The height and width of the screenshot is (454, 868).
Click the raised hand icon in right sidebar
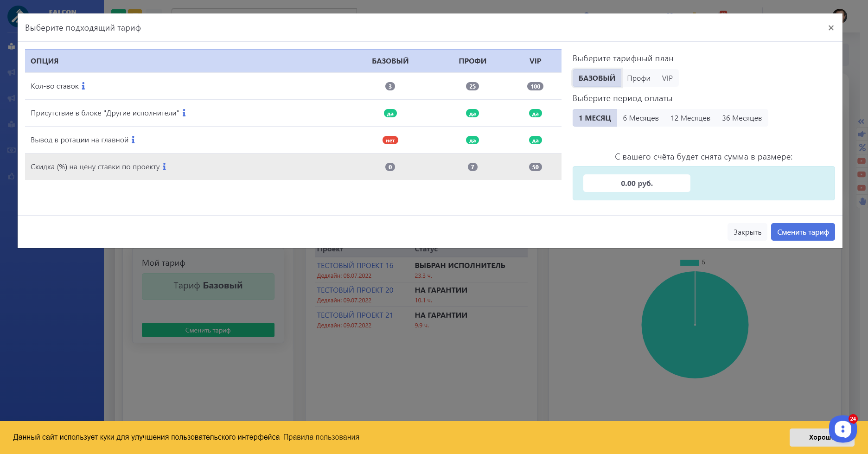click(862, 201)
